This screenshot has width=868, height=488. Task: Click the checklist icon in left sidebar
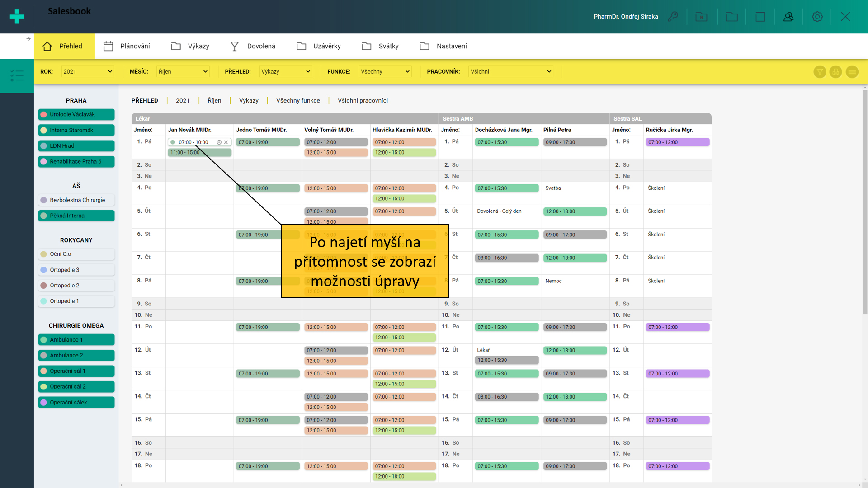coord(17,75)
